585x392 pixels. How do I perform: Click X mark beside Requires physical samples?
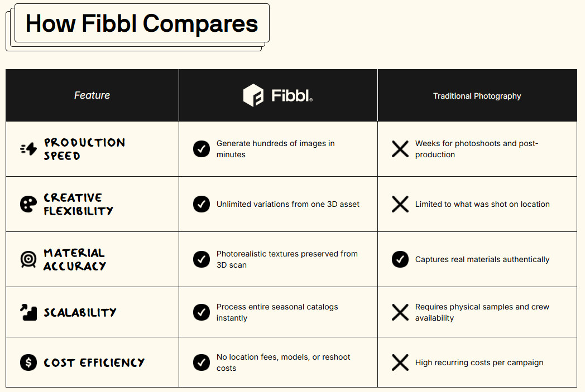coord(400,312)
